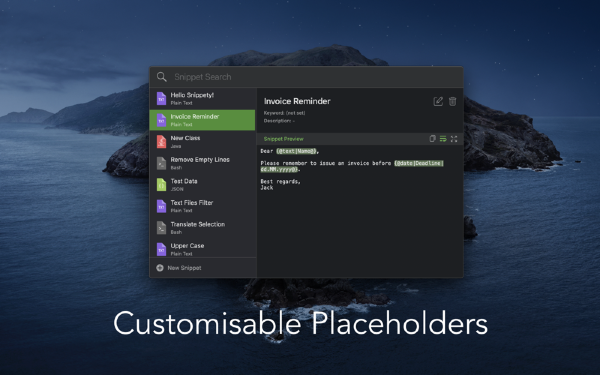Expand the snippet preview to fullscreen
This screenshot has width=600, height=375.
pos(454,139)
